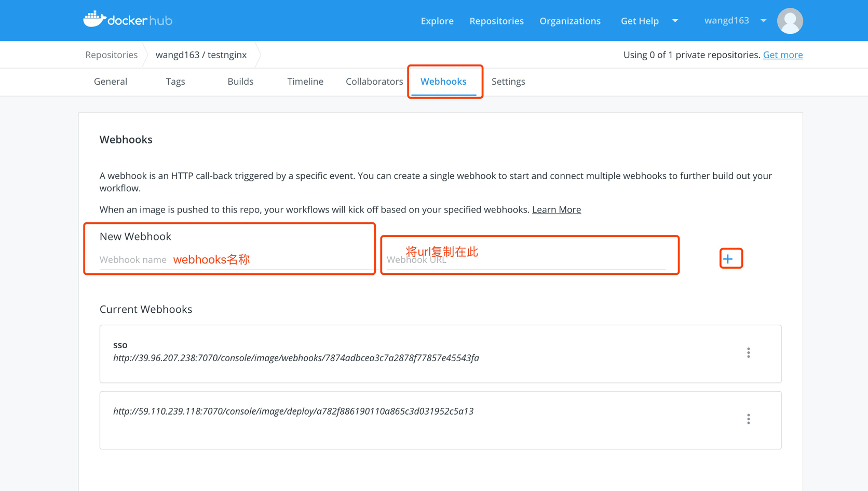This screenshot has height=491, width=868.
Task: Open the user avatar profile icon
Action: 790,21
